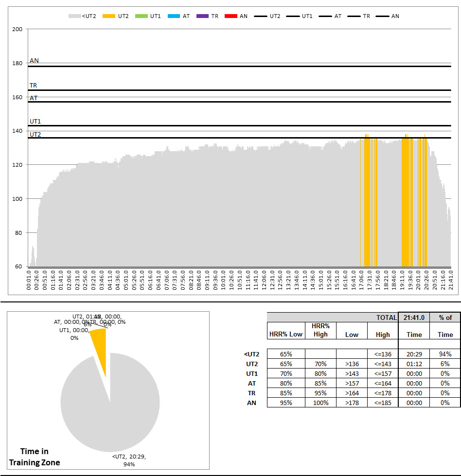Viewport: 461px width, 476px height.
Task: Select the AN threshold label inside the chart
Action: (x=34, y=61)
